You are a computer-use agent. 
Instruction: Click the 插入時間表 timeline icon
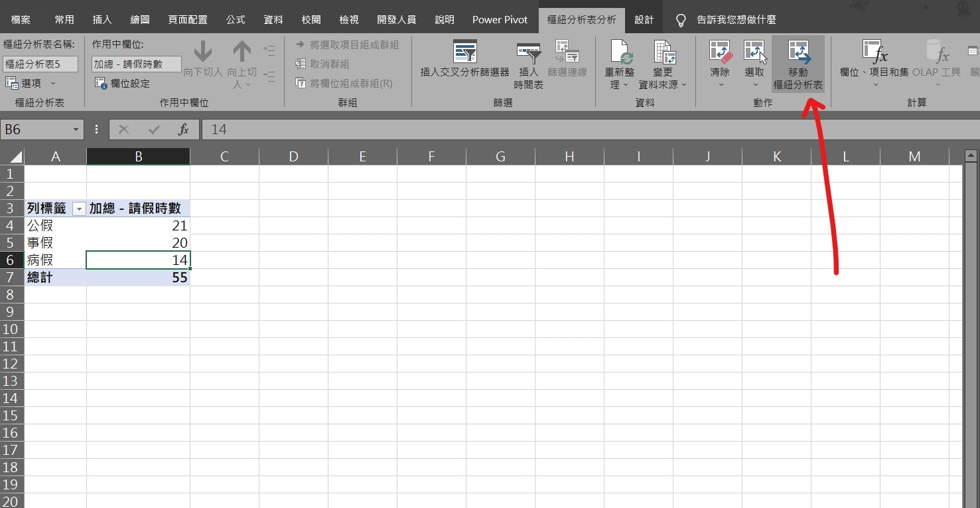[529, 53]
